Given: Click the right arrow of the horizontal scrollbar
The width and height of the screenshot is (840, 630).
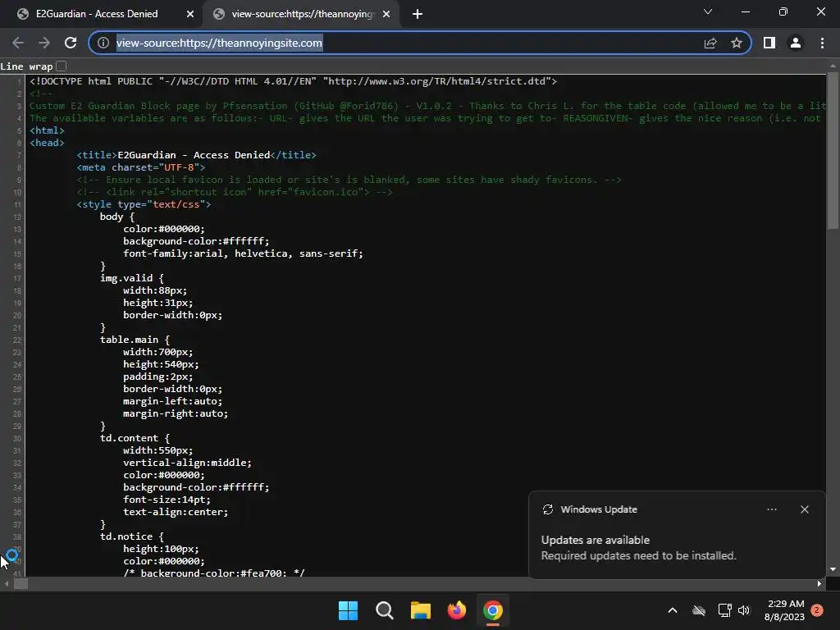Looking at the screenshot, I should coord(819,584).
